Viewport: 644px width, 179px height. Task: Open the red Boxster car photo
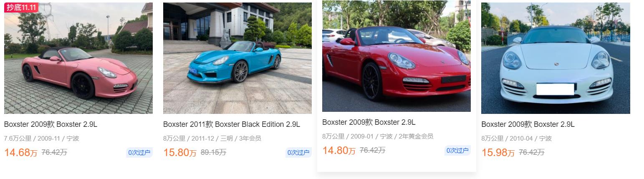pos(397,56)
